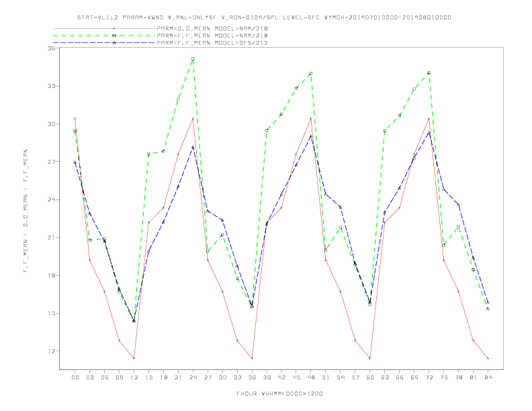Viewport: 532px width, 411px height.
Task: Select legend entry PARM=F.F_MEAN MODEL=GFS/212
Action: pos(212,43)
